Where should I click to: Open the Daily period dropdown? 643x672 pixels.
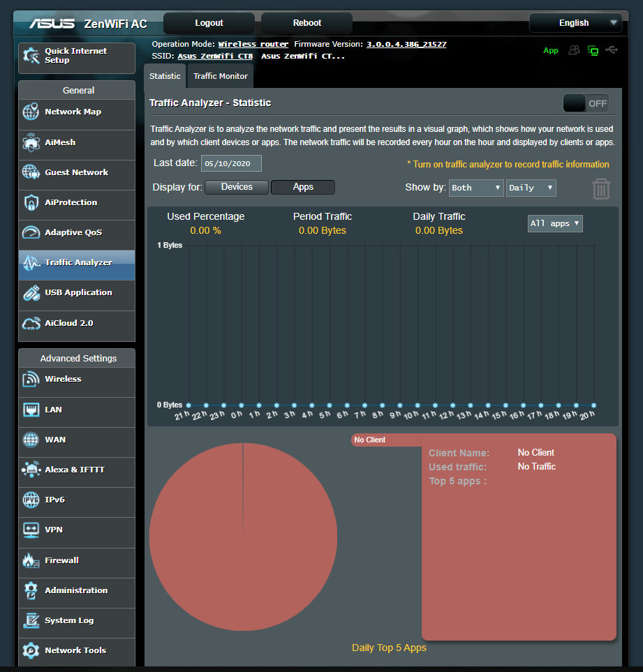[531, 188]
